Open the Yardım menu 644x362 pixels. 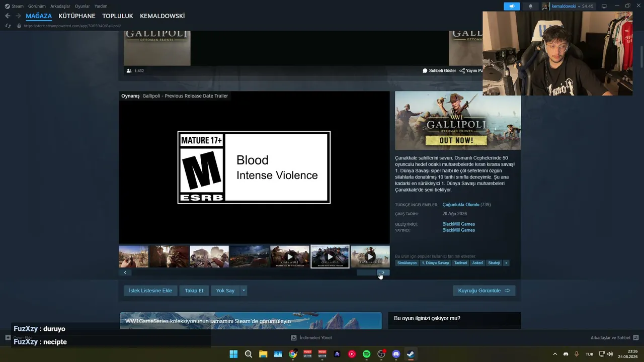point(101,6)
